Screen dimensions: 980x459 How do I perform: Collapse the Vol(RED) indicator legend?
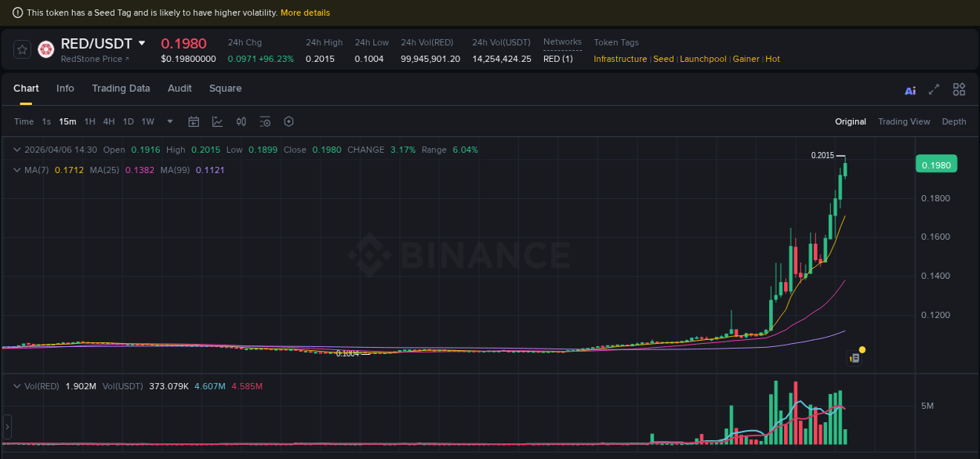[17, 386]
